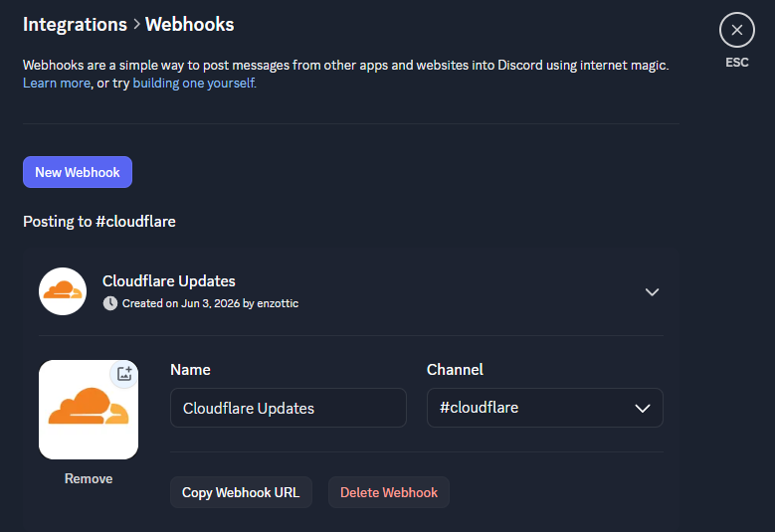Click the Name label

pos(190,370)
